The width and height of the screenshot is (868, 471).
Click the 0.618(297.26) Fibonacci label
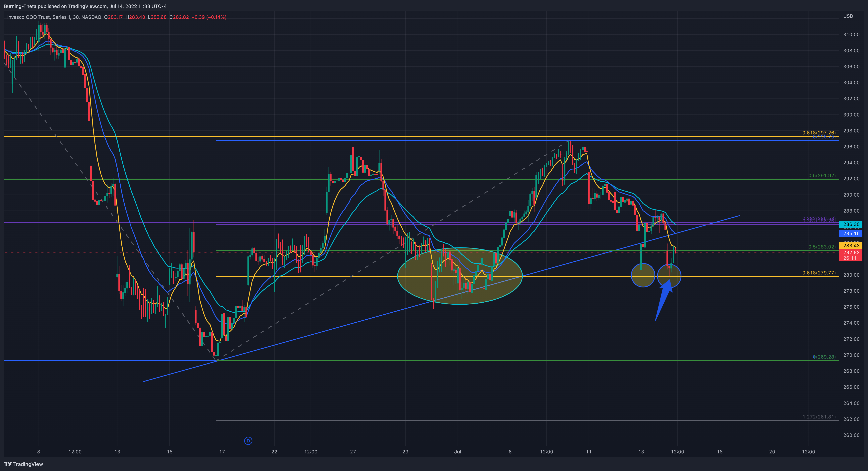819,133
